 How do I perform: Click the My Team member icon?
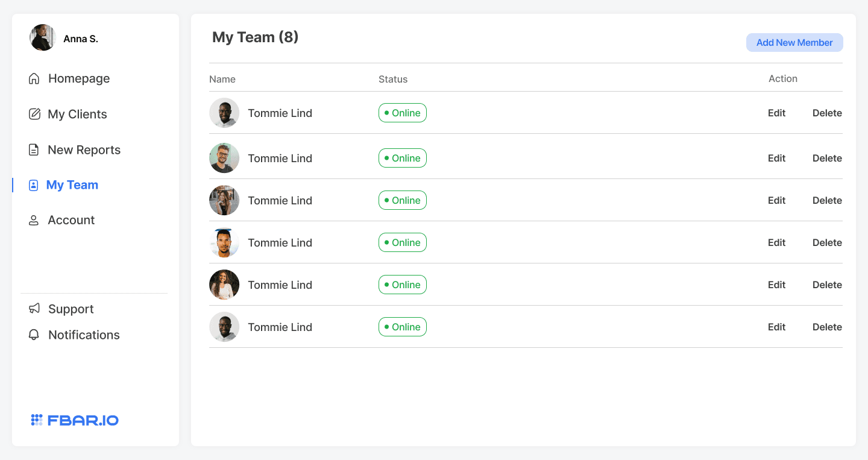[34, 184]
